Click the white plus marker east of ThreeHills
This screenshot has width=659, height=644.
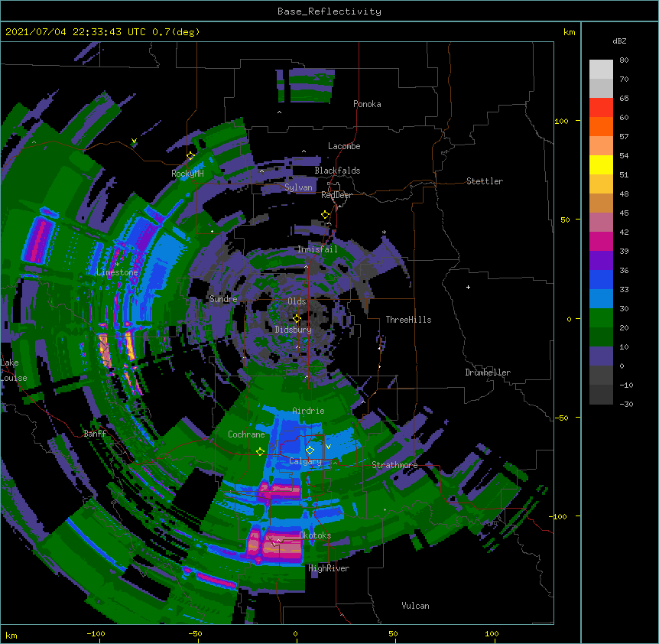point(468,287)
